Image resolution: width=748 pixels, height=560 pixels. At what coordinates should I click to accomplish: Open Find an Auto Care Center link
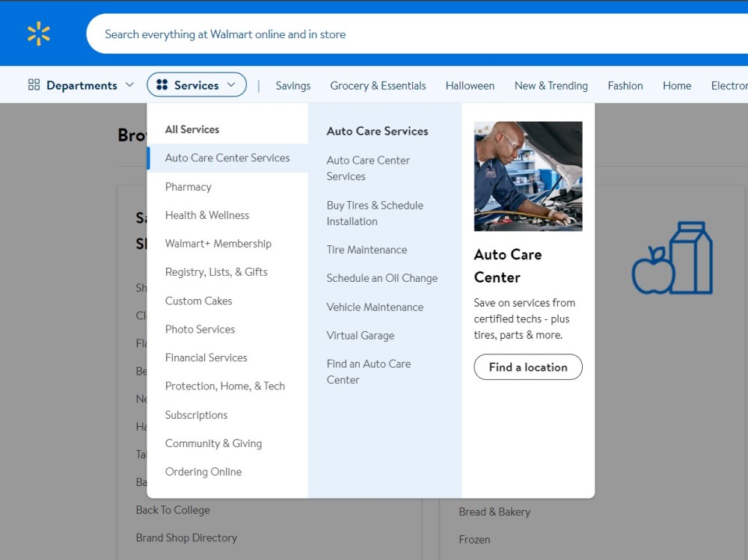pyautogui.click(x=369, y=372)
